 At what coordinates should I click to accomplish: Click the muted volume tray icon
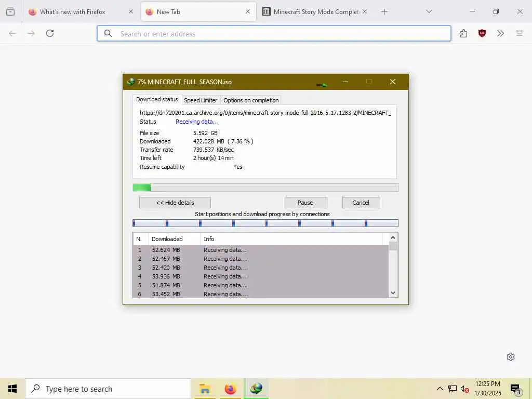464,389
